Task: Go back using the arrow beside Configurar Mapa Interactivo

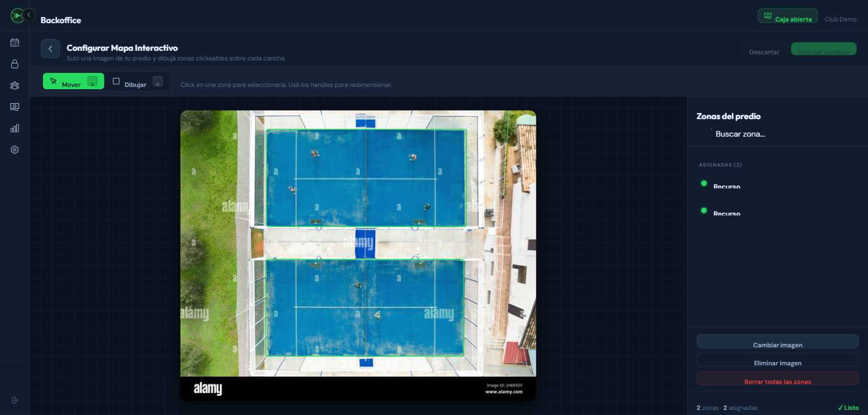Action: tap(50, 49)
